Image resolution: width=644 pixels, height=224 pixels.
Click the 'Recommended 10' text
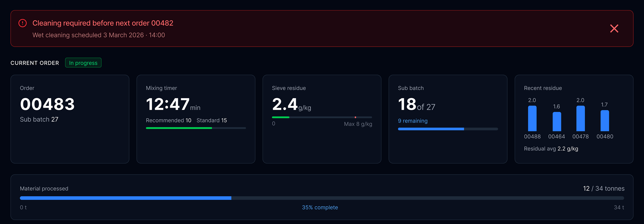click(169, 120)
